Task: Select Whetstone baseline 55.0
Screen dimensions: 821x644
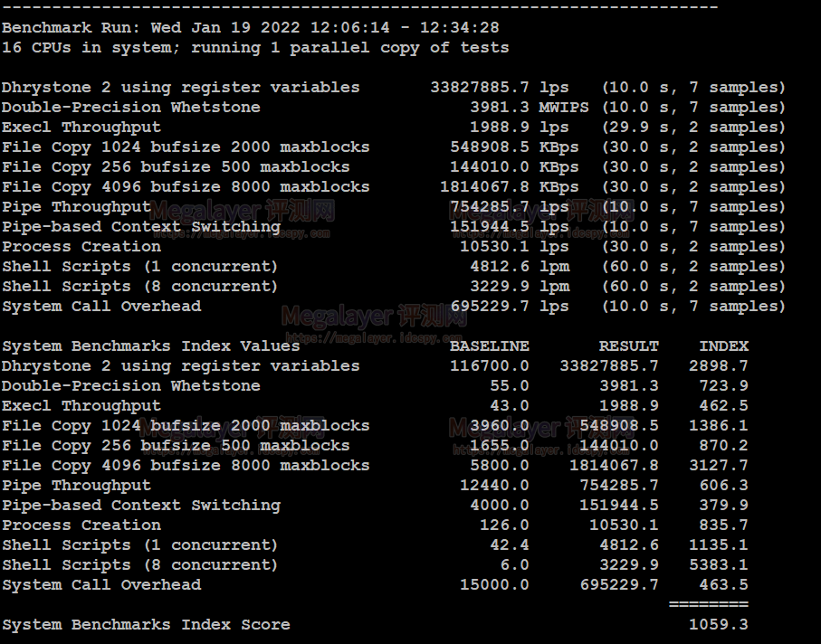Action: [x=510, y=385]
